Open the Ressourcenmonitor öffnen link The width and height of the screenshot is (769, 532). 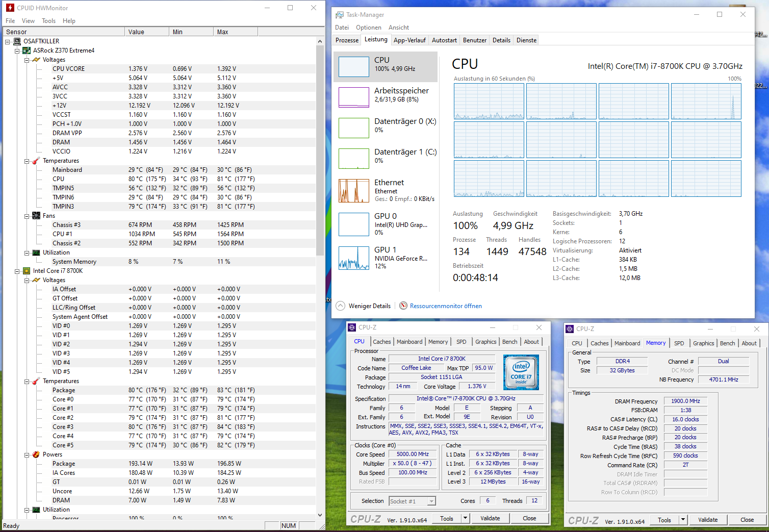point(446,306)
